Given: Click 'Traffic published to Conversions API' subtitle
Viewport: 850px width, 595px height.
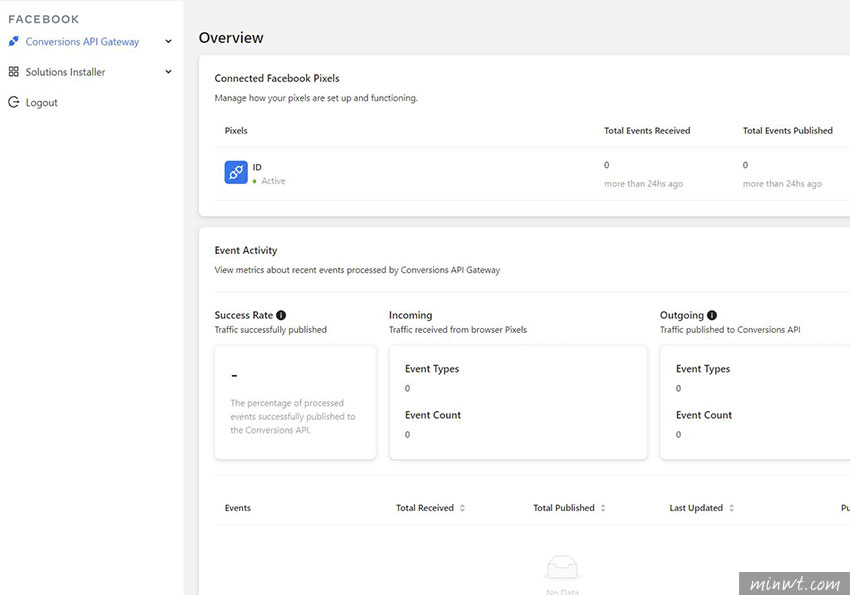Looking at the screenshot, I should coord(730,329).
